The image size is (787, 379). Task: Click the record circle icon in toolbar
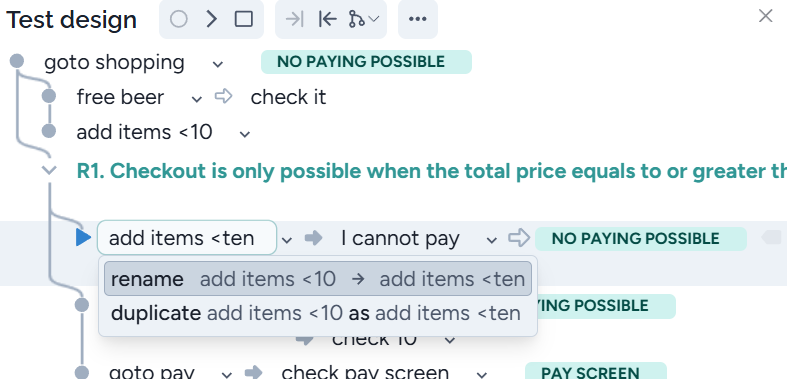click(x=179, y=19)
